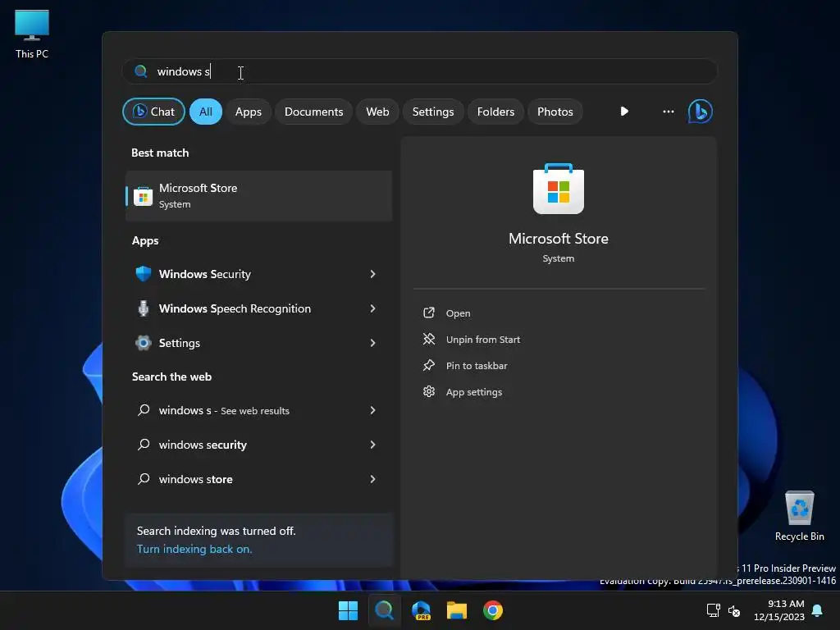This screenshot has height=630, width=840.
Task: Click in the search text box
Action: pyautogui.click(x=420, y=71)
